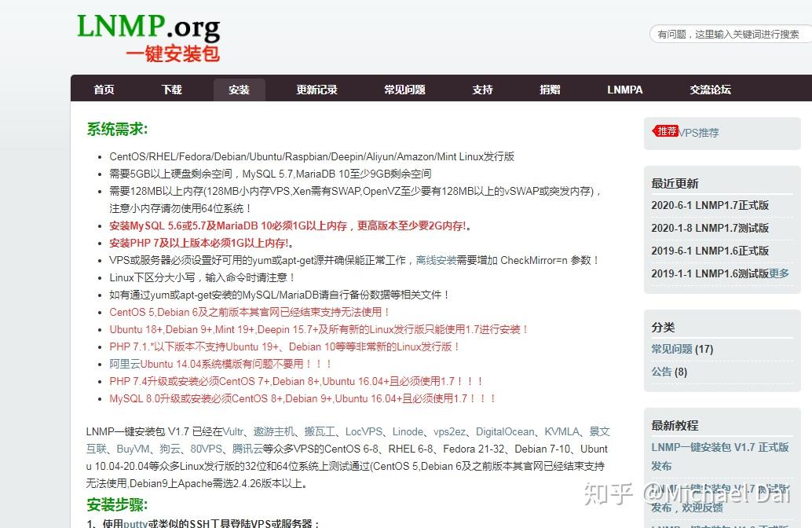Click the 分类 sidebar heading
Screen dimensions: 812x528
(663, 327)
